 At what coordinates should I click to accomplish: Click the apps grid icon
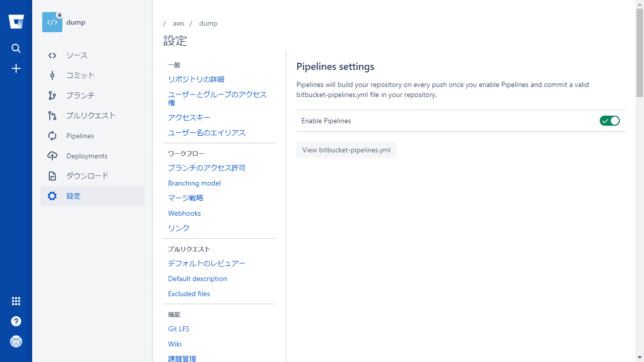pyautogui.click(x=16, y=301)
